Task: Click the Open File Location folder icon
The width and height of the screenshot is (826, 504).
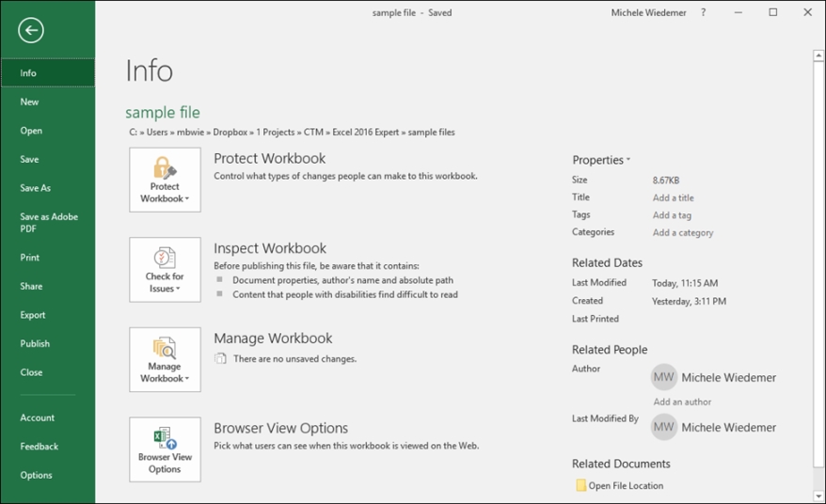Action: click(581, 485)
